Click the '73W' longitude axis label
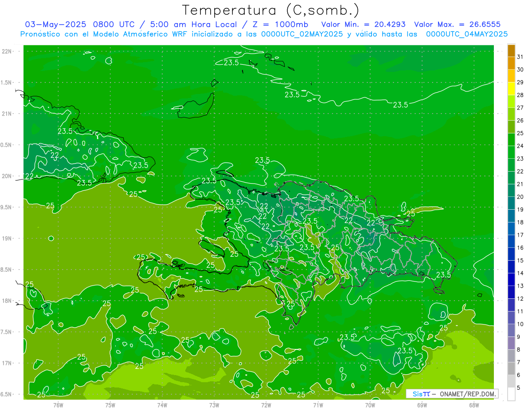This screenshot has width=532, height=411. [x=214, y=405]
